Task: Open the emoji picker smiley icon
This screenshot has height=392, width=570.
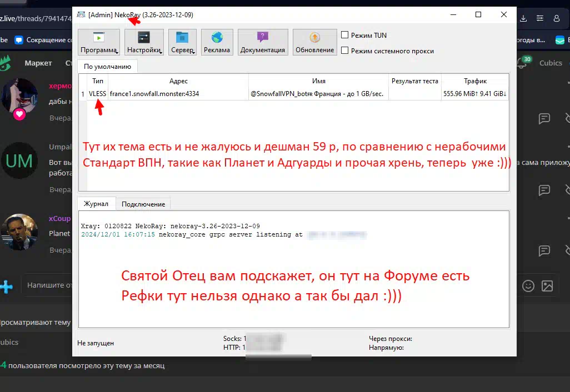Action: [x=528, y=286]
